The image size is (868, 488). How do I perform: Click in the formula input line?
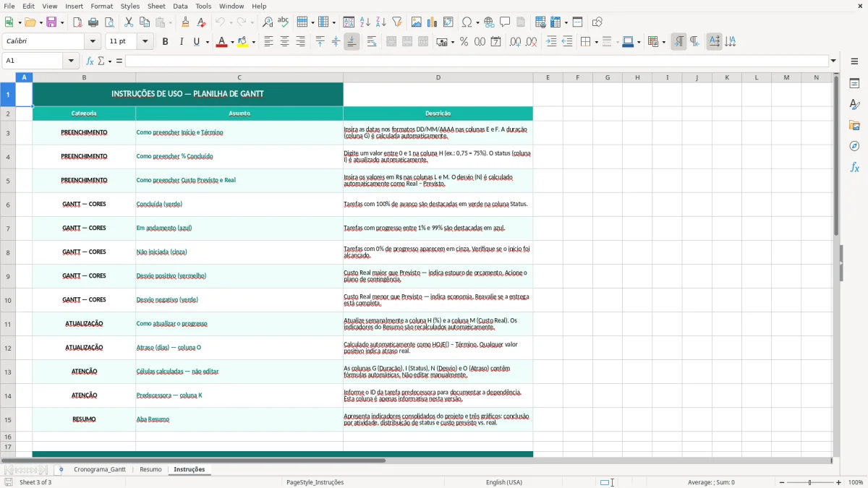click(x=477, y=61)
